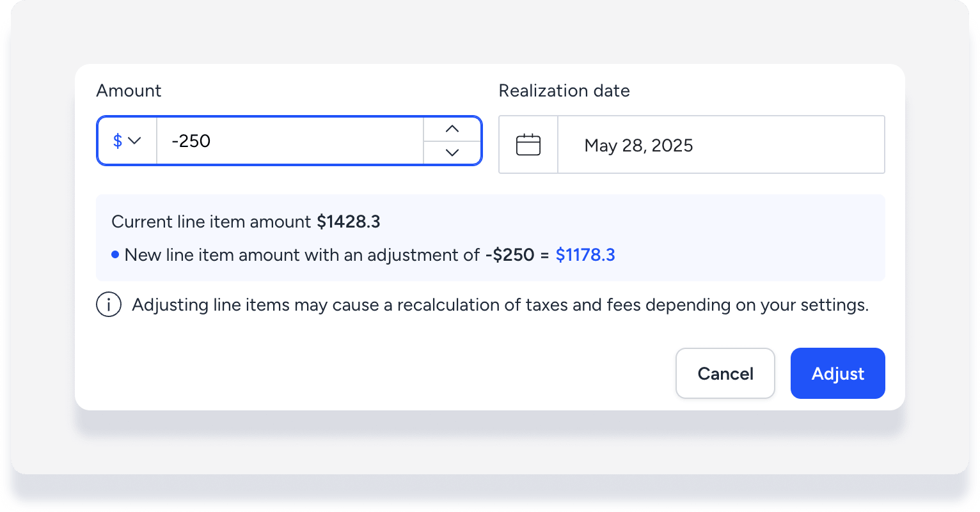Click the bold -$250 adjustment value
Viewport: 980px width, 512px height.
509,255
